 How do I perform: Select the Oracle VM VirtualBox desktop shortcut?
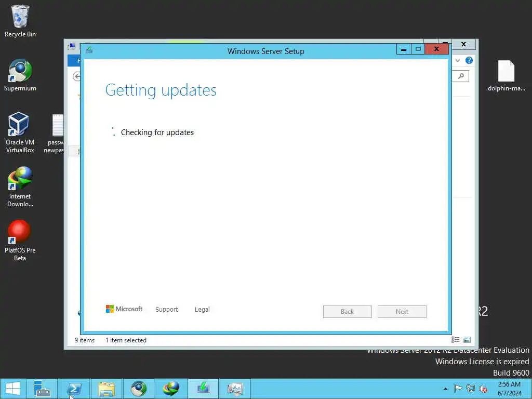(x=20, y=132)
